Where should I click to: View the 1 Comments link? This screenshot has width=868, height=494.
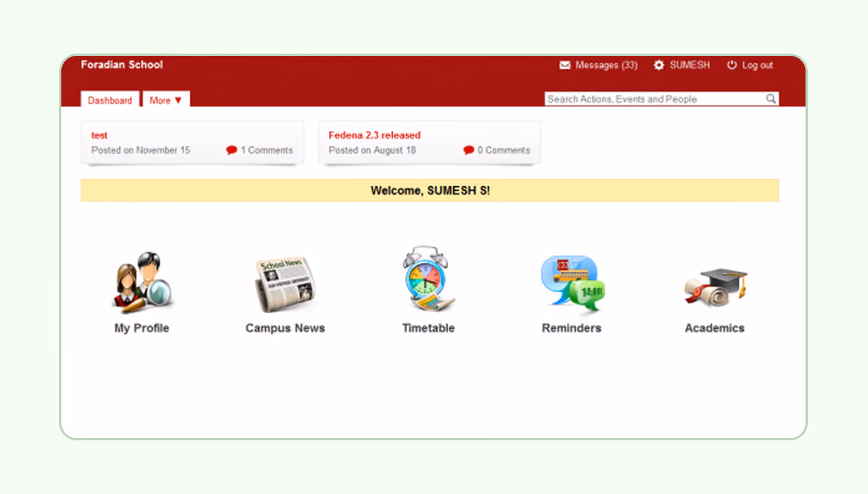[267, 150]
